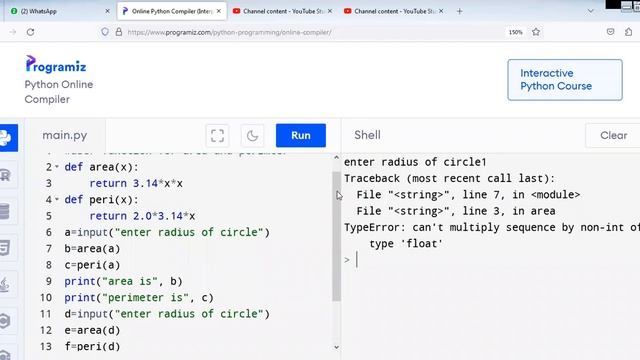Screen dimensions: 640x360
Task: Select the main.py file tab
Action: point(65,135)
